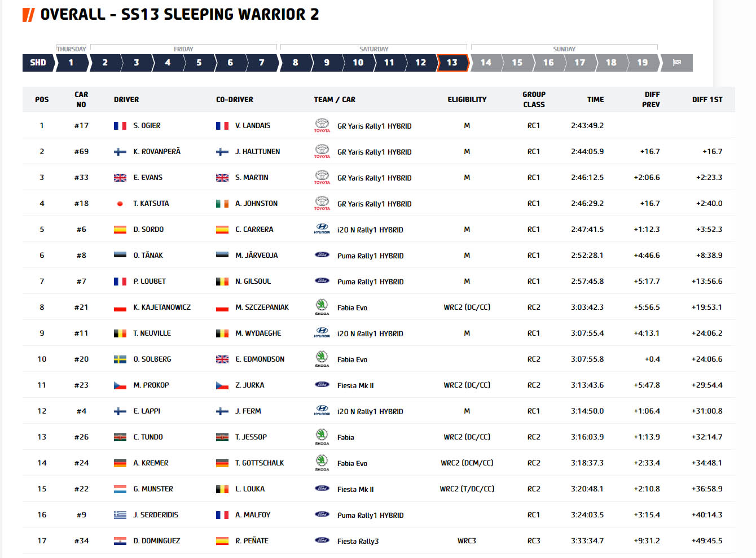This screenshot has width=756, height=558.
Task: Click the Hyundai logo in D. Sordo's row
Action: click(322, 229)
